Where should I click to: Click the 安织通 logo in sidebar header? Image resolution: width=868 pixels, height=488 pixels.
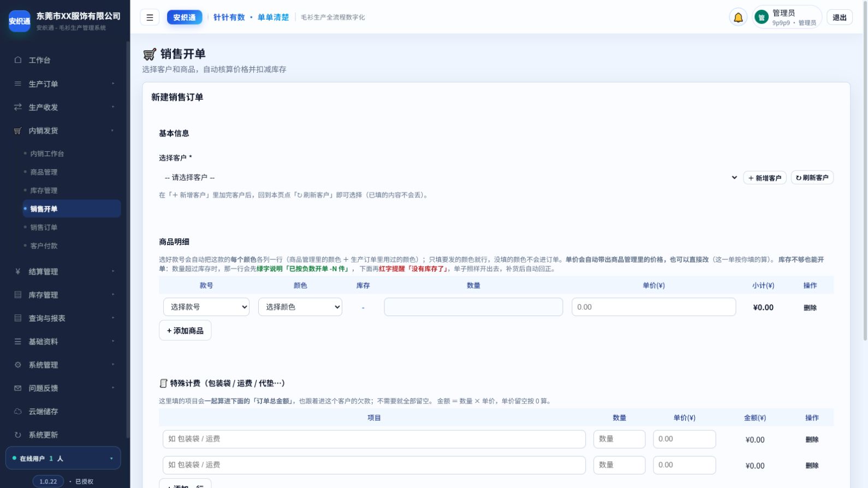[20, 21]
